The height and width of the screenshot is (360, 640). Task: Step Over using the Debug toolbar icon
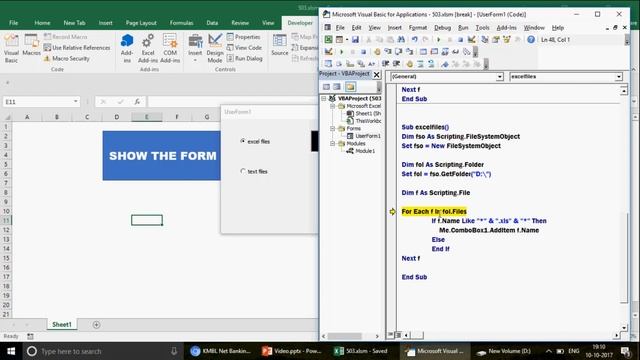[x=399, y=52]
